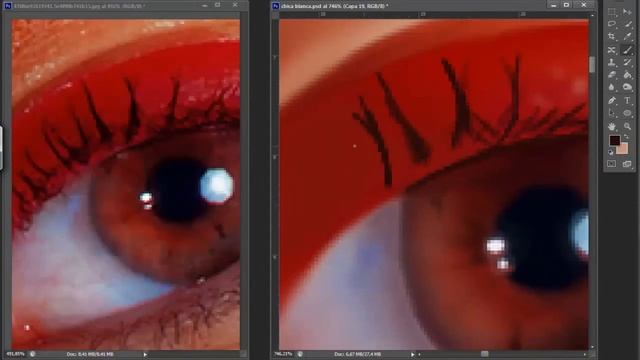Viewport: 640px width, 360px height.
Task: Click status bar icon beside zoom in chica blanca window
Action: 300,354
